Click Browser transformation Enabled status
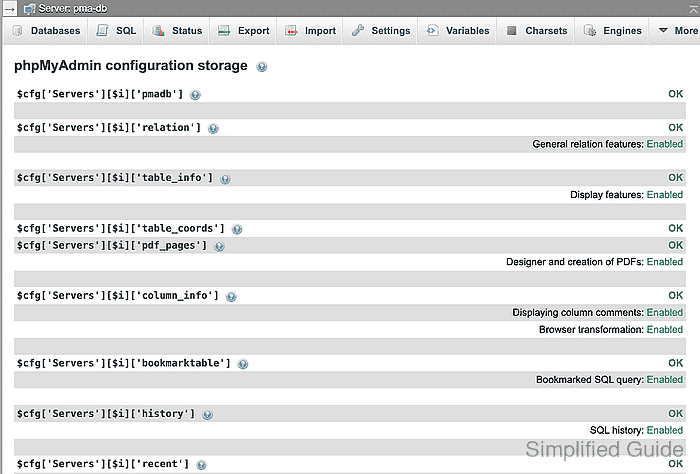Image resolution: width=700 pixels, height=474 pixels. point(665,329)
